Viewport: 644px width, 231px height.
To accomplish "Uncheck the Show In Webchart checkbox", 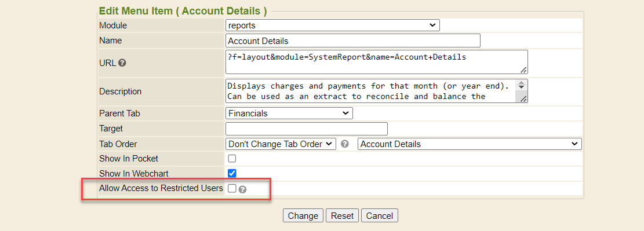I will tap(232, 173).
